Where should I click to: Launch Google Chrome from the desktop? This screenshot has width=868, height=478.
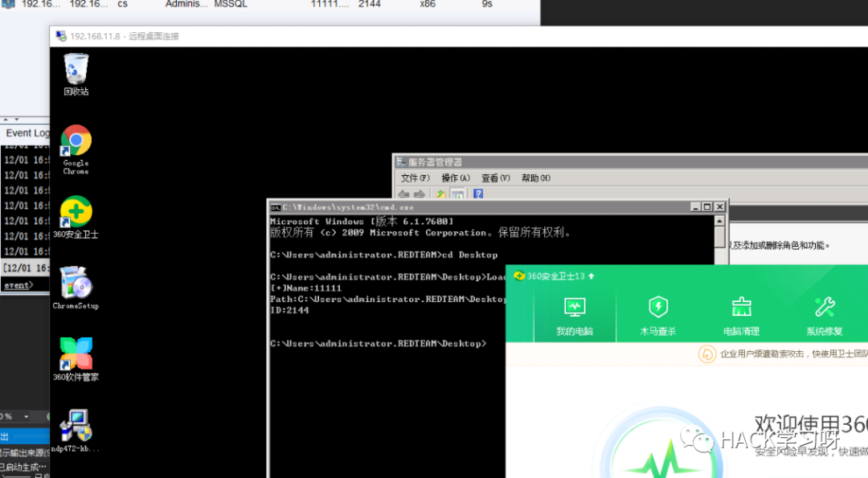(x=76, y=149)
